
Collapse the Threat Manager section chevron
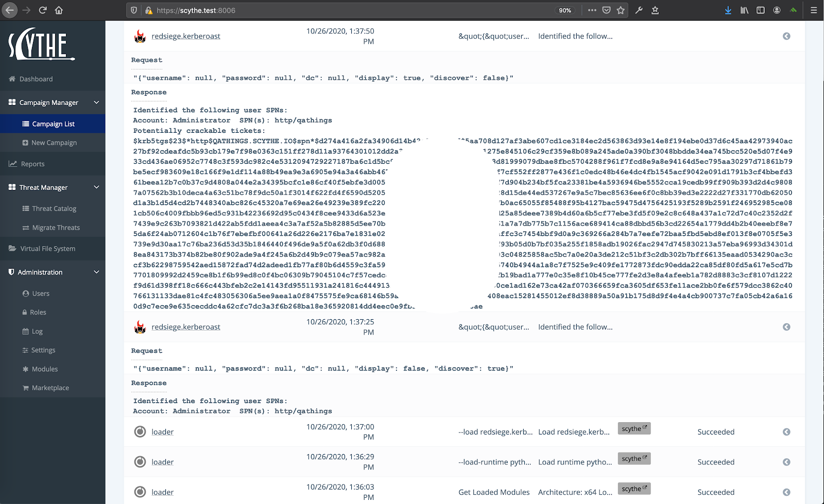pyautogui.click(x=96, y=187)
